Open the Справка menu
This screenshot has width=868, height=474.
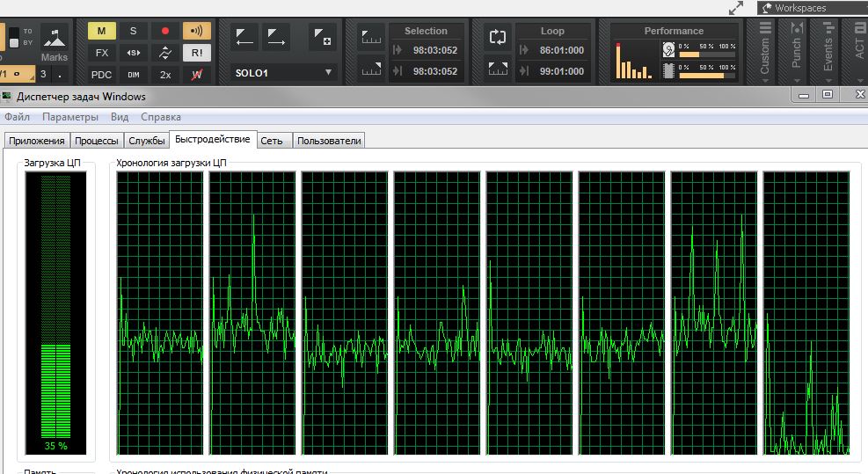click(161, 117)
